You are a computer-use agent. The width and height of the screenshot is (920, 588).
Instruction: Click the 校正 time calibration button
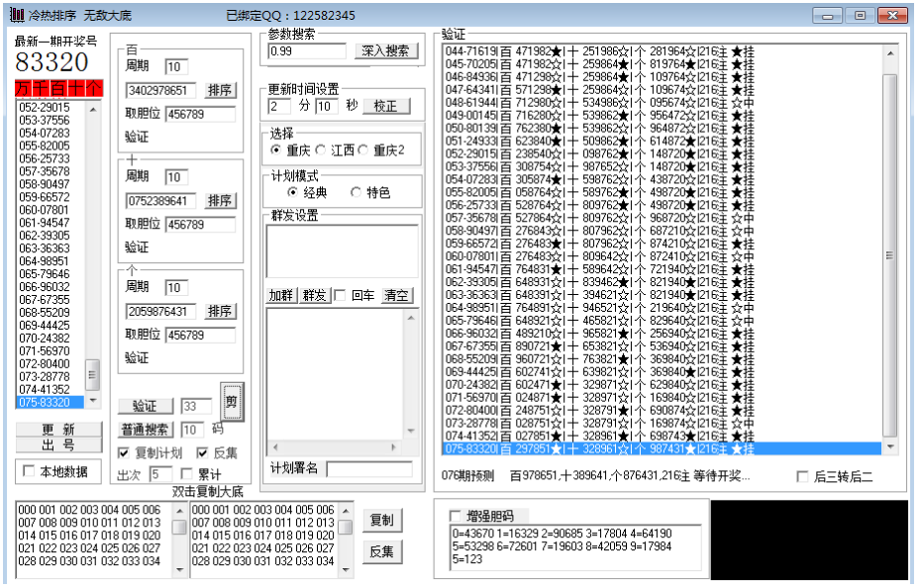coord(387,106)
